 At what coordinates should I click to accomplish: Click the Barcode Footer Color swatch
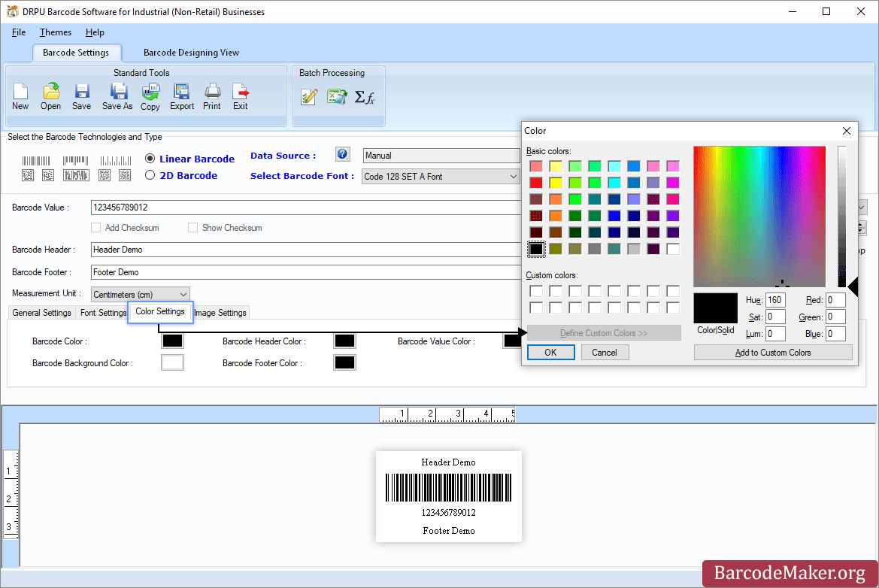345,362
